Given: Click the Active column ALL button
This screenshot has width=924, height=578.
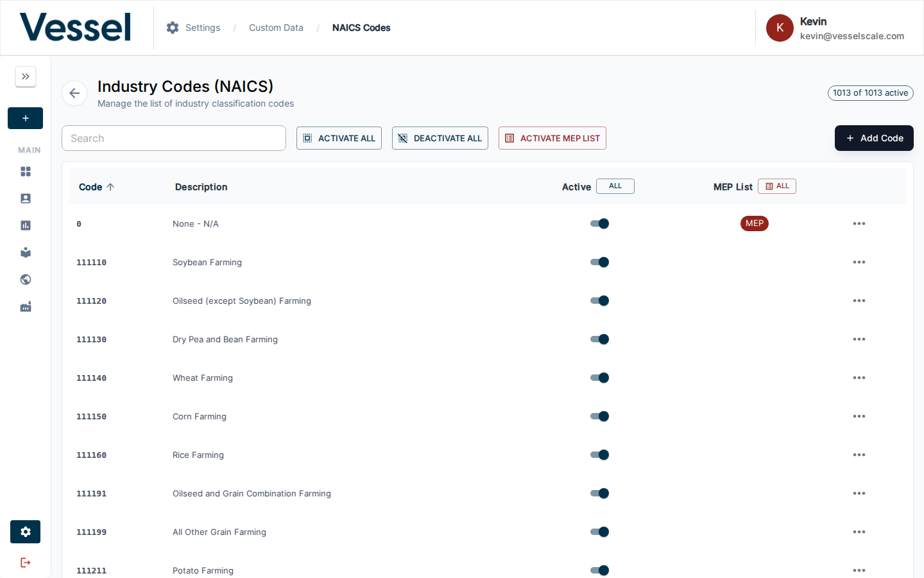Looking at the screenshot, I should (615, 186).
